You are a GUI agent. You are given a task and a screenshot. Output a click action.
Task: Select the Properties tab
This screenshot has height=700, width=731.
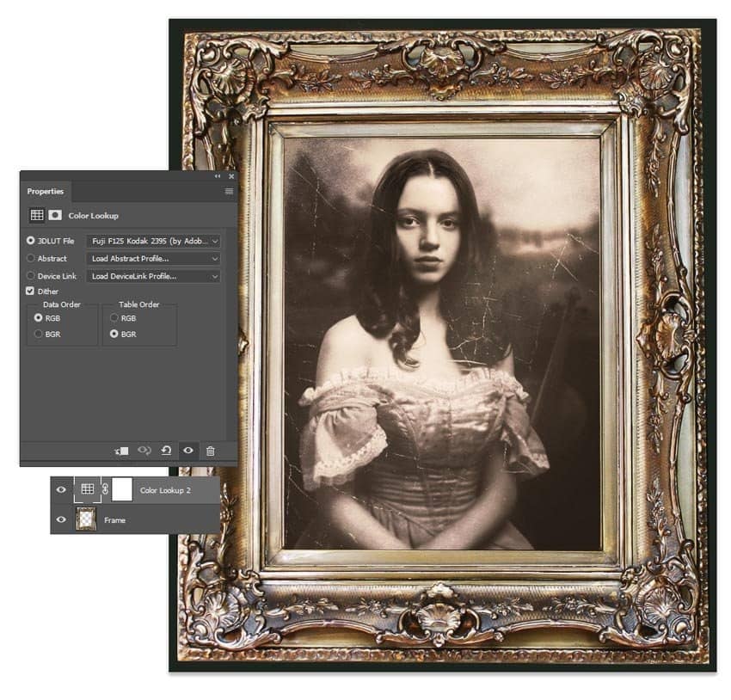pyautogui.click(x=45, y=191)
